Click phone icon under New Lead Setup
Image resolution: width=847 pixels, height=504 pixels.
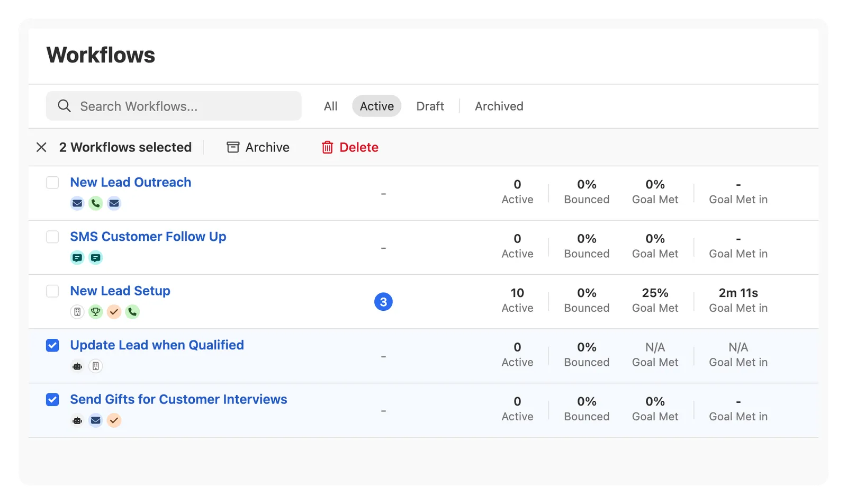tap(132, 312)
